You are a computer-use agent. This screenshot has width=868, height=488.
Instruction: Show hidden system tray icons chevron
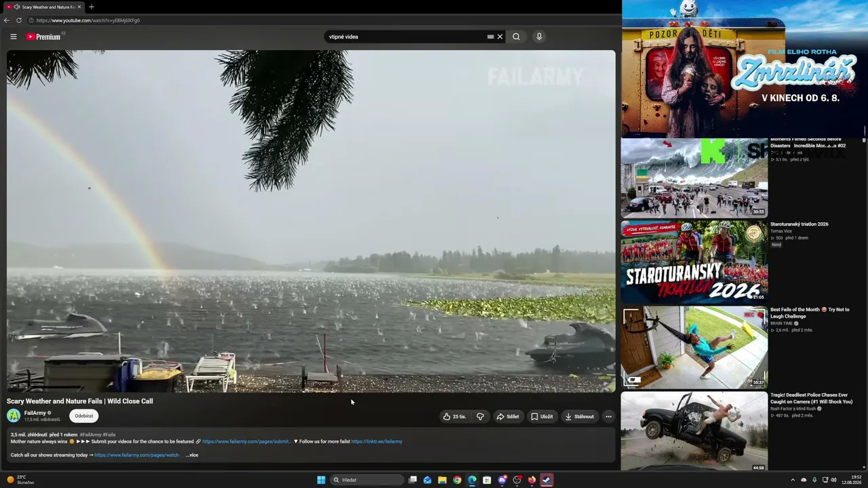pyautogui.click(x=793, y=480)
